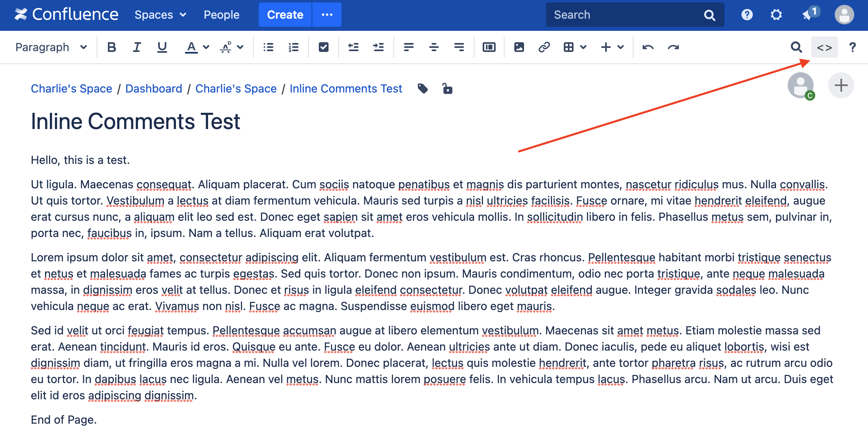This screenshot has height=448, width=868.
Task: Go to People in the header
Action: [x=221, y=15]
